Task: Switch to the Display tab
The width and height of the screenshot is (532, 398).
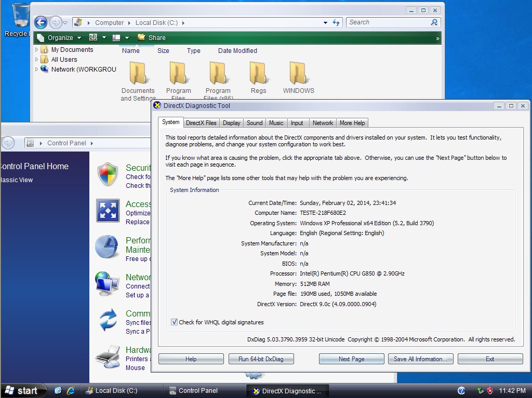Action: 231,123
